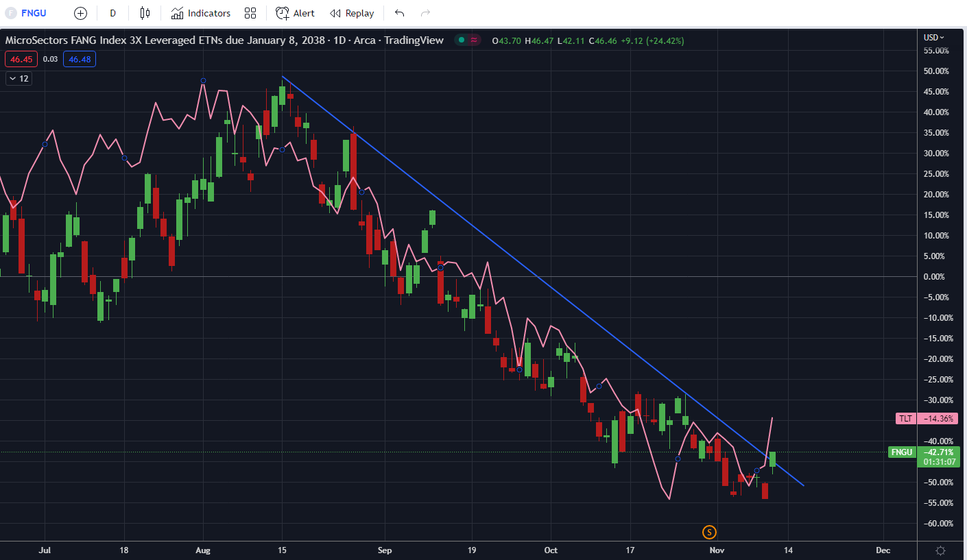Open the orange S split event marker
Image resolution: width=967 pixels, height=560 pixels.
click(709, 532)
